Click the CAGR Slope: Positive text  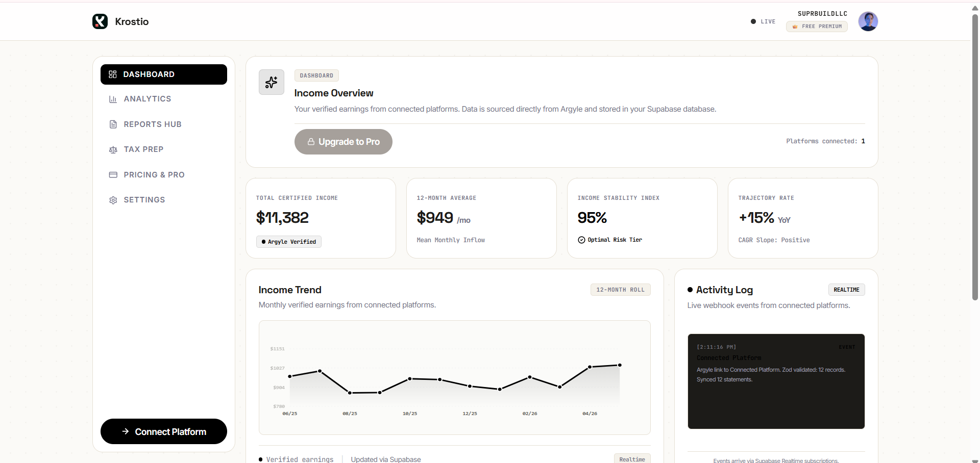[x=774, y=240]
